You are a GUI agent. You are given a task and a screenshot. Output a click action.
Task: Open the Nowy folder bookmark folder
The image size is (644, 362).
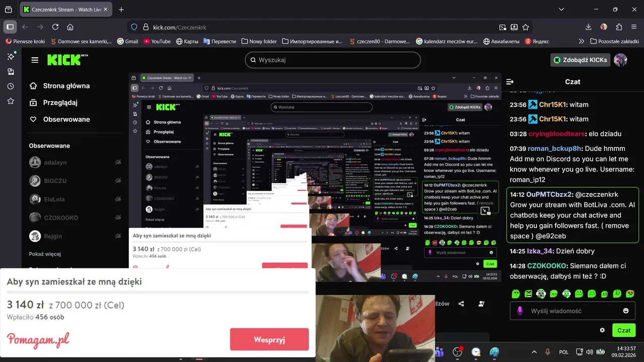(259, 41)
